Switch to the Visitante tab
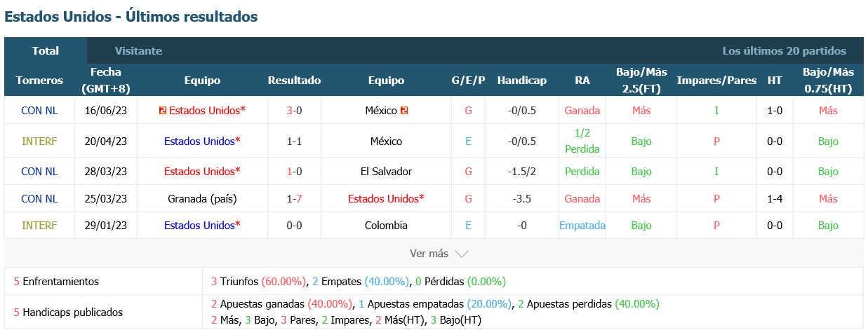Image resolution: width=868 pixels, height=330 pixels. click(x=138, y=51)
